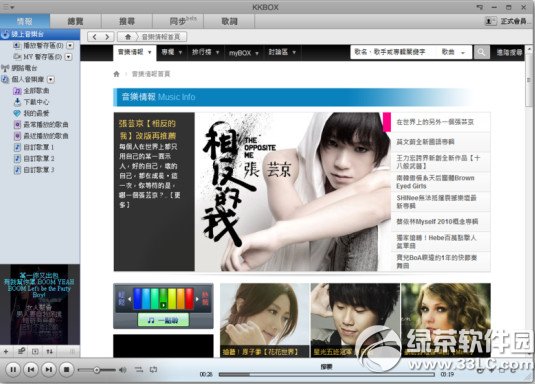Expand the 個人音樂庫 dropdown arrow
This screenshot has height=384, width=535.
(x=50, y=80)
